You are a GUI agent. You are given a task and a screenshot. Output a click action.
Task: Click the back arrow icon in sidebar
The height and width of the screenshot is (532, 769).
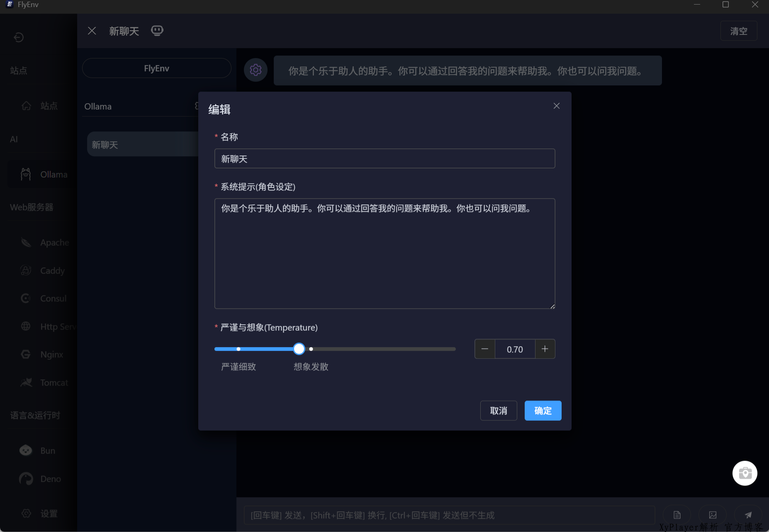[x=19, y=37]
